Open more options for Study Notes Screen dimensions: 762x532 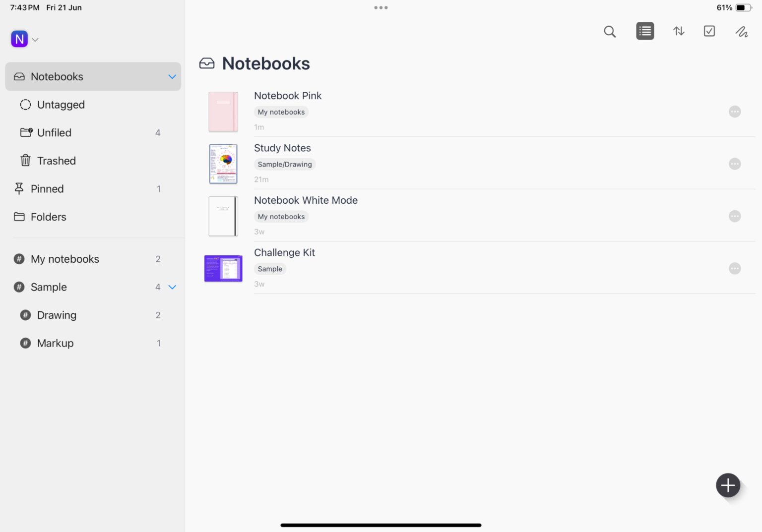click(x=735, y=164)
